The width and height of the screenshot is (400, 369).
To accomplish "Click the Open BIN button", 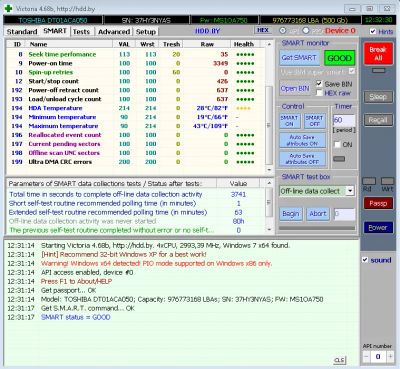I will coord(295,89).
